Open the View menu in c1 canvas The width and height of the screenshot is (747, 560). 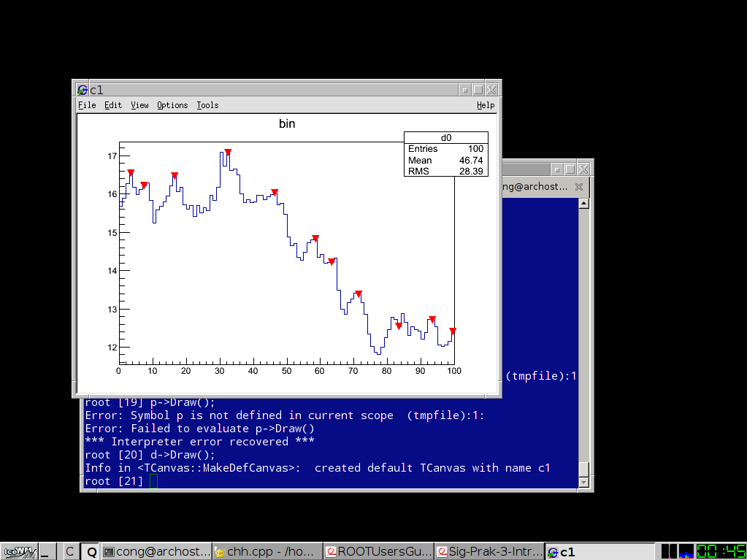click(140, 105)
